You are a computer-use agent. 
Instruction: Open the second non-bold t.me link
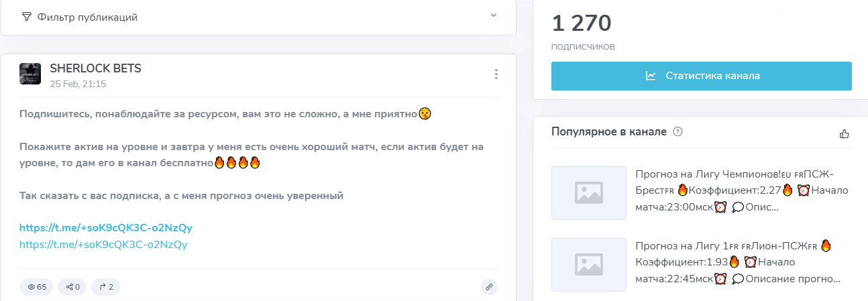103,245
